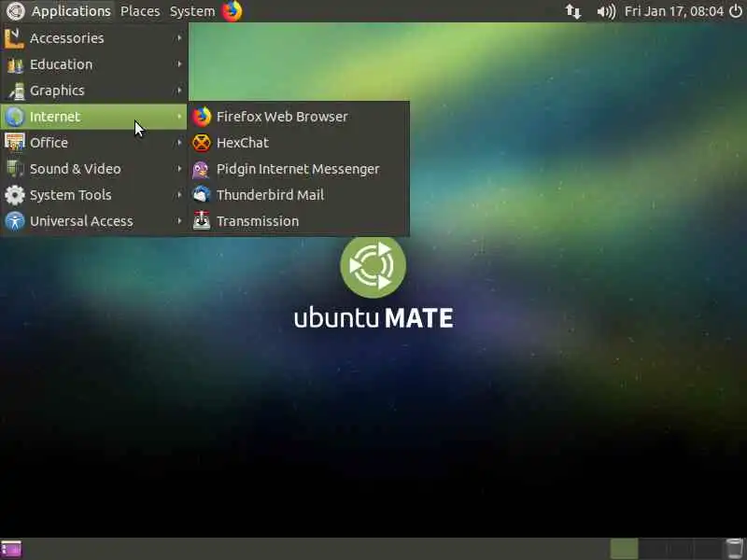
Task: Click the Universal Access icon
Action: [x=14, y=221]
